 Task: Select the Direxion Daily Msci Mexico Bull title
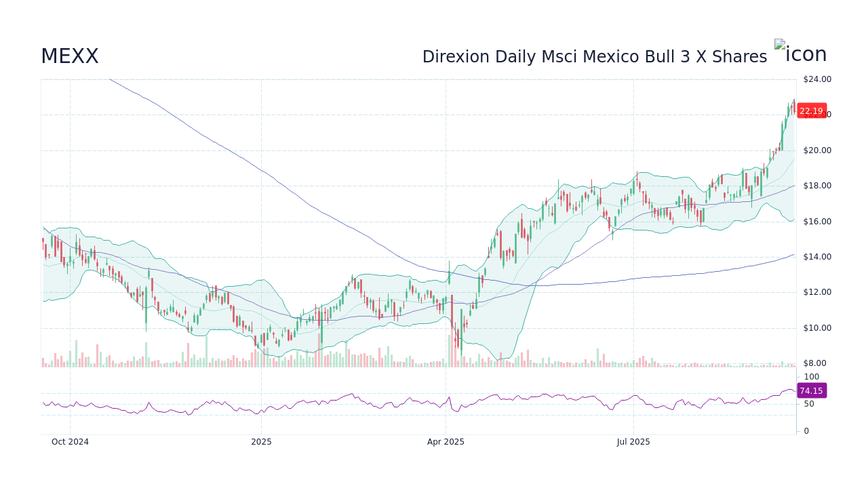(x=595, y=57)
